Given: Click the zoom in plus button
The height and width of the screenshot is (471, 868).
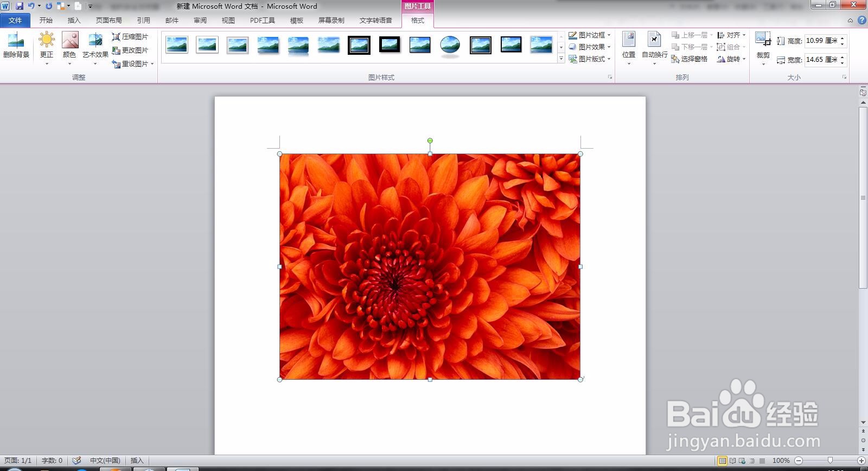Looking at the screenshot, I should pyautogui.click(x=861, y=461).
